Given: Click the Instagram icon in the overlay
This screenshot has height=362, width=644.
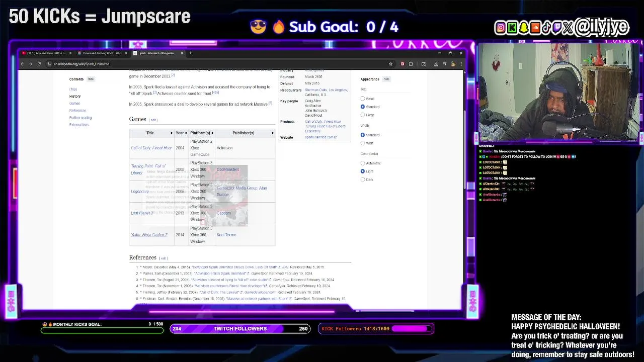Looking at the screenshot, I should click(x=500, y=28).
